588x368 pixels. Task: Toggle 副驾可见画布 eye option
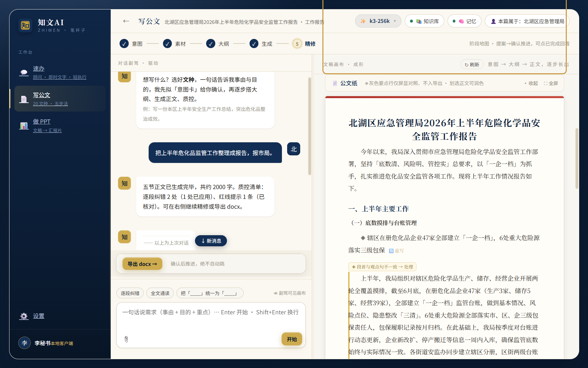coord(290,293)
